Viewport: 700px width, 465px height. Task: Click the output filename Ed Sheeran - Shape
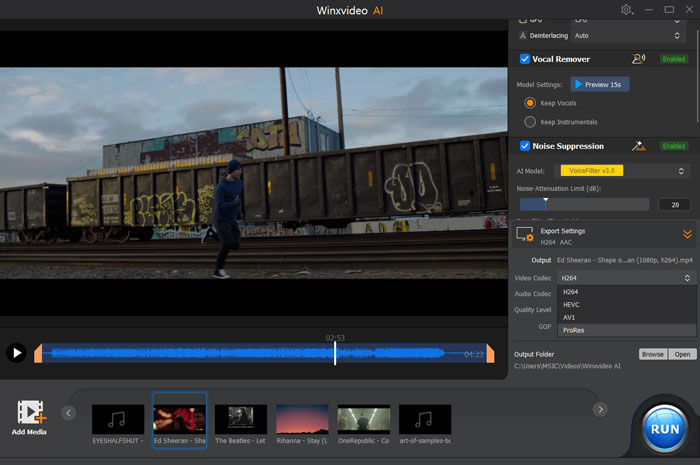tap(625, 260)
